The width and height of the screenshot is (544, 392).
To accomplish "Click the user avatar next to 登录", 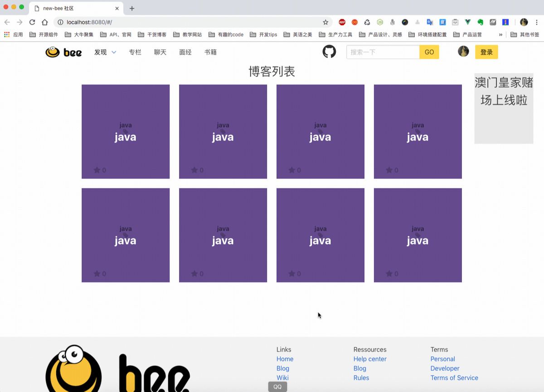I will point(463,51).
